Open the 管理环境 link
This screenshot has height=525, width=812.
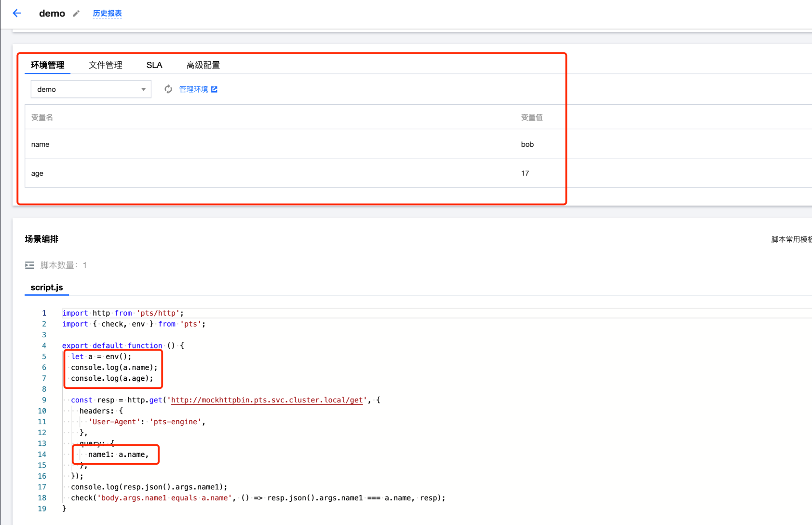[x=193, y=89]
